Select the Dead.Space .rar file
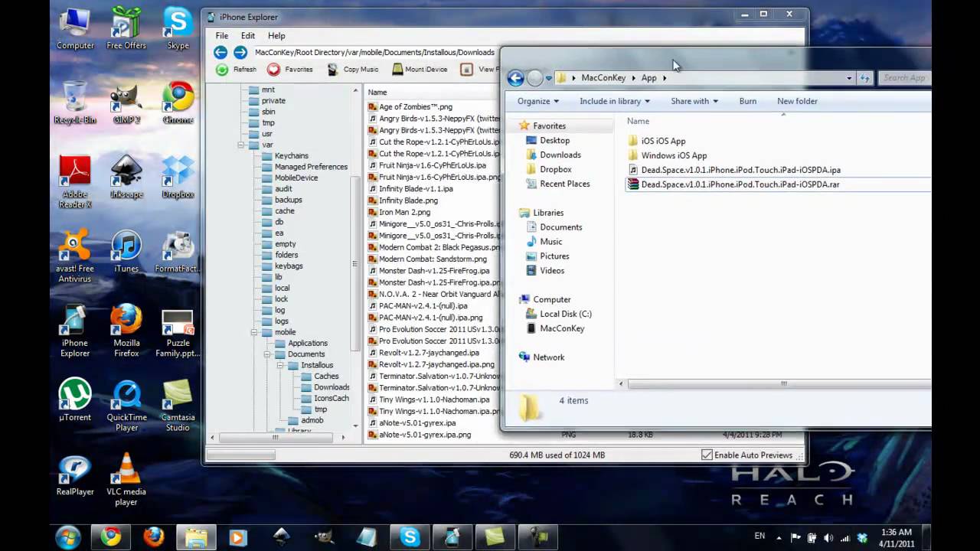The width and height of the screenshot is (980, 551). click(740, 184)
